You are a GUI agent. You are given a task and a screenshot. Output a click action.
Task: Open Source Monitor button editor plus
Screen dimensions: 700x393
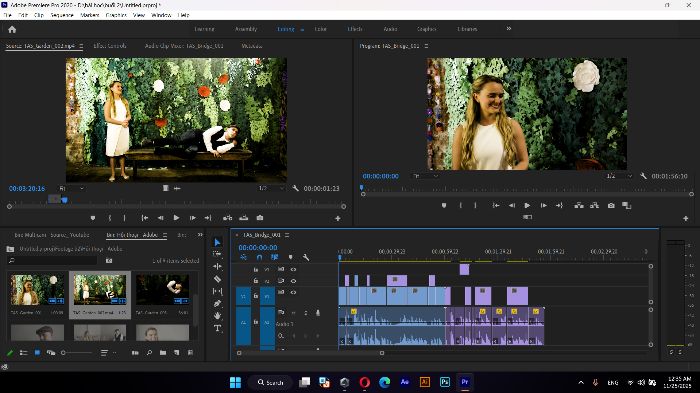pos(338,218)
